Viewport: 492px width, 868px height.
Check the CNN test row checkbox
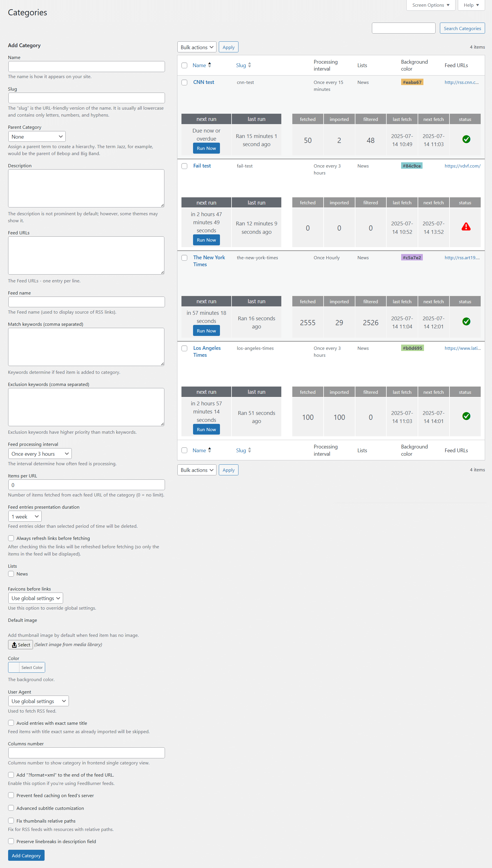(x=184, y=82)
